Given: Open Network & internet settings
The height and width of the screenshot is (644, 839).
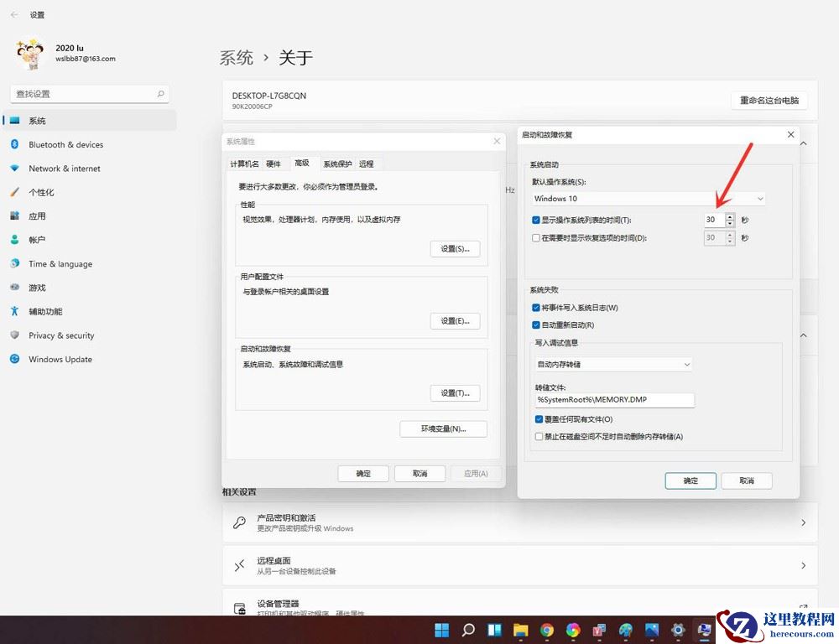Looking at the screenshot, I should [63, 169].
